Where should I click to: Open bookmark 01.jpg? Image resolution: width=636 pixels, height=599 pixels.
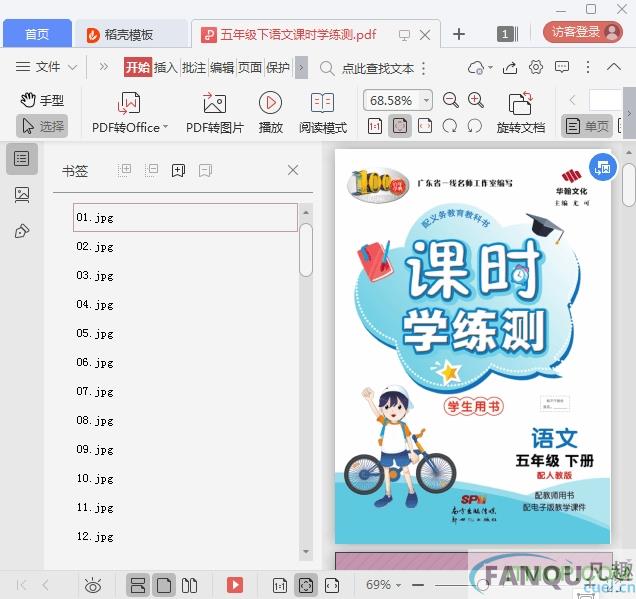tap(185, 217)
